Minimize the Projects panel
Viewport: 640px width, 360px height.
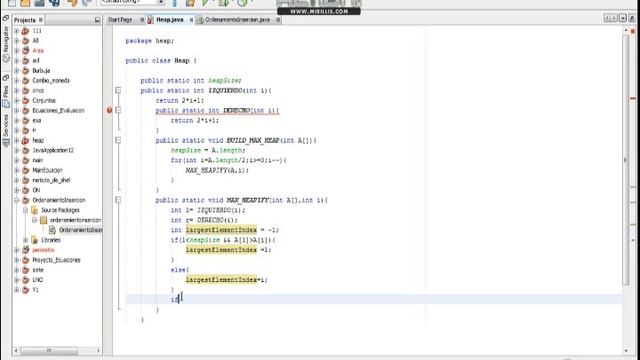tap(97, 20)
